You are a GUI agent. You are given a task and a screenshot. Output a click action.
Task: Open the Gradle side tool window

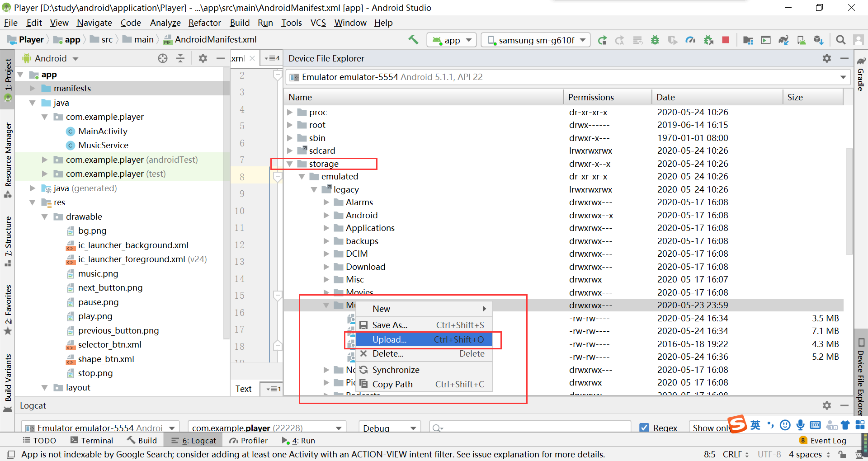[861, 75]
